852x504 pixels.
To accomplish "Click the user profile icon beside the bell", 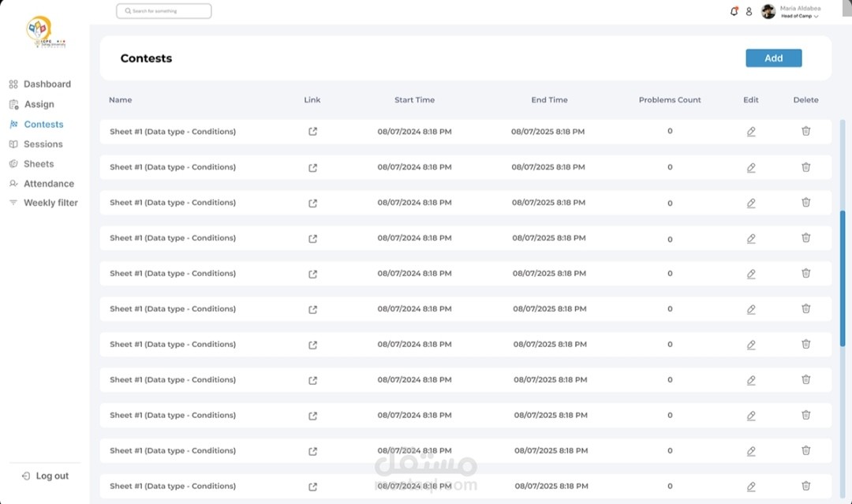I will coord(749,11).
